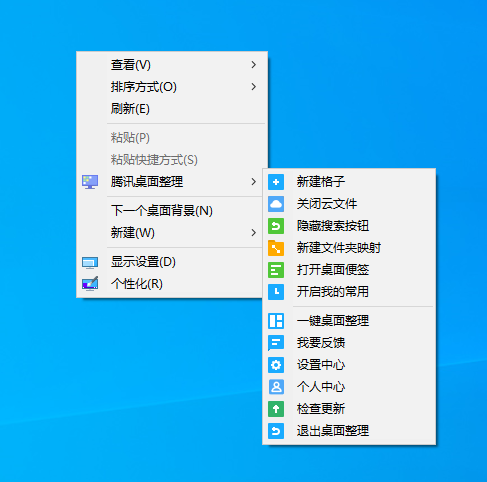Open the 排序方式(O) menu entry
Viewport: 487px width, 482px height.
pos(172,87)
